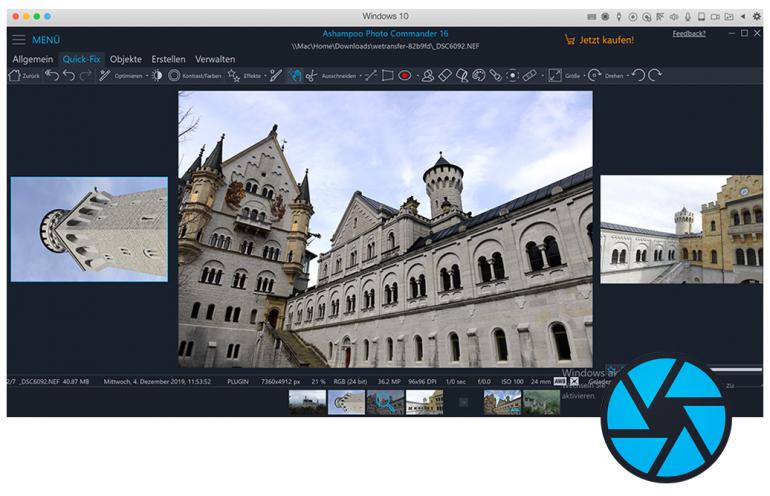The width and height of the screenshot is (770, 496).
Task: Click the blue button in Mac titlebar
Action: click(x=47, y=16)
